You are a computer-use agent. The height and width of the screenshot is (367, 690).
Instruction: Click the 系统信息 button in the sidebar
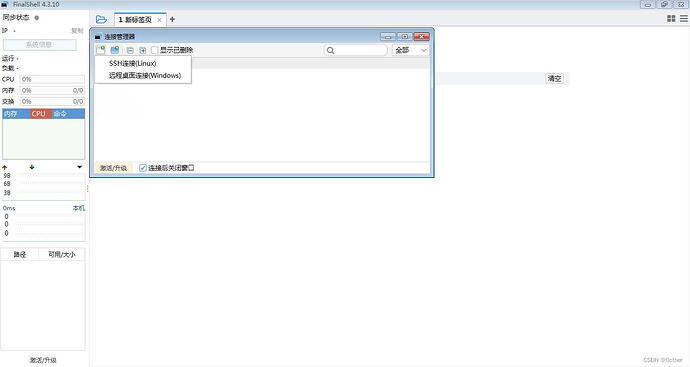pyautogui.click(x=40, y=44)
